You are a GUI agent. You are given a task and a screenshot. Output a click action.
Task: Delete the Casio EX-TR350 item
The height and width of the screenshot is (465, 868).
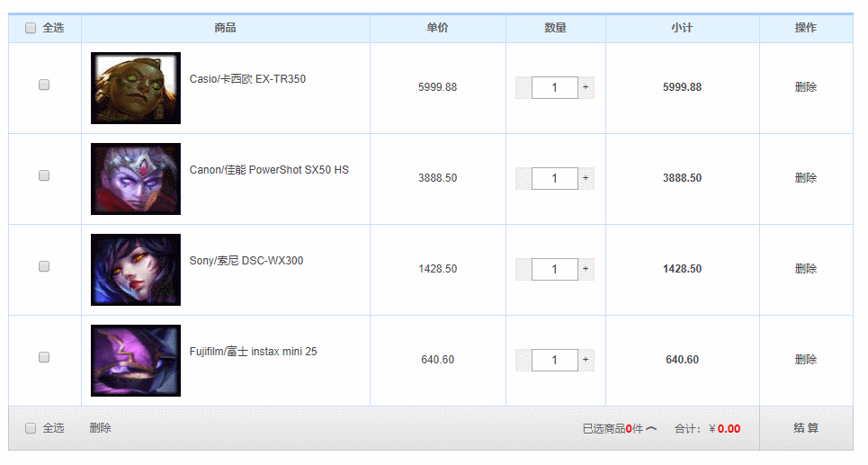click(805, 87)
